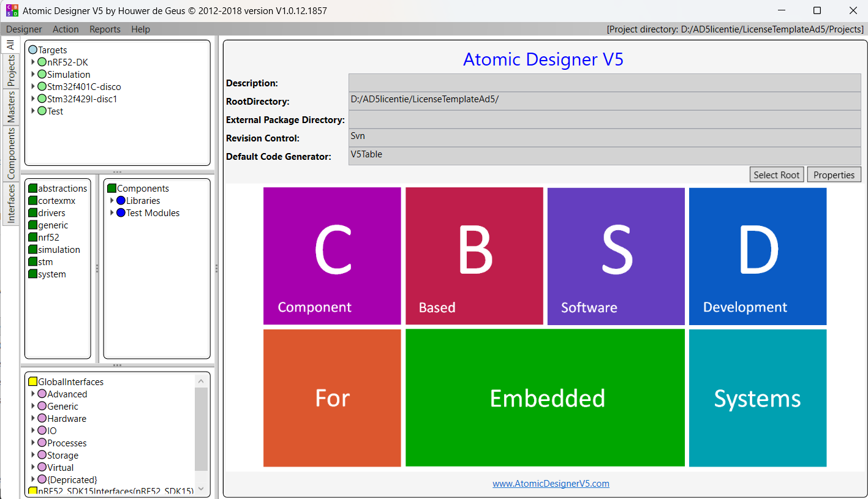Click the yellow GlobalInterfaces folder icon
868x499 pixels.
[x=33, y=382]
